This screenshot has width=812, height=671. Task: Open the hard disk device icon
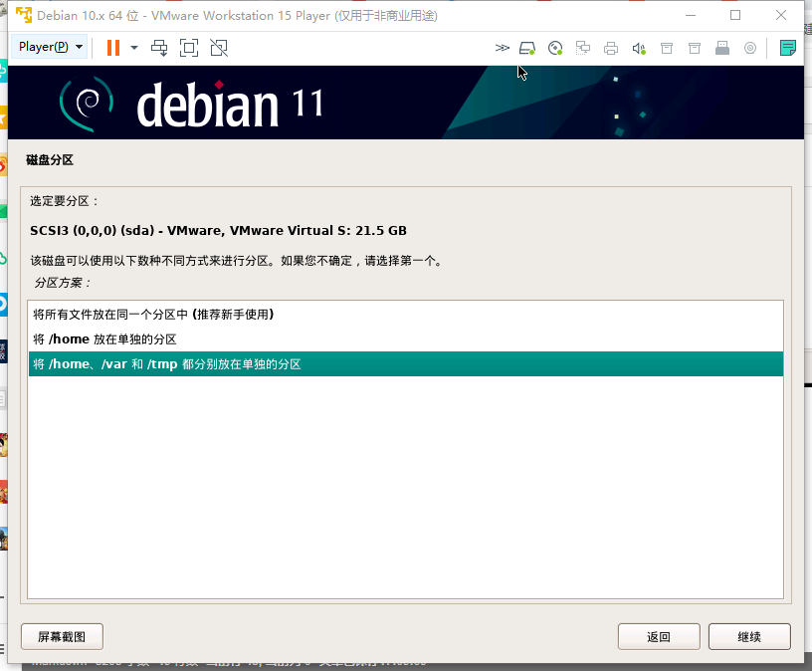point(527,48)
